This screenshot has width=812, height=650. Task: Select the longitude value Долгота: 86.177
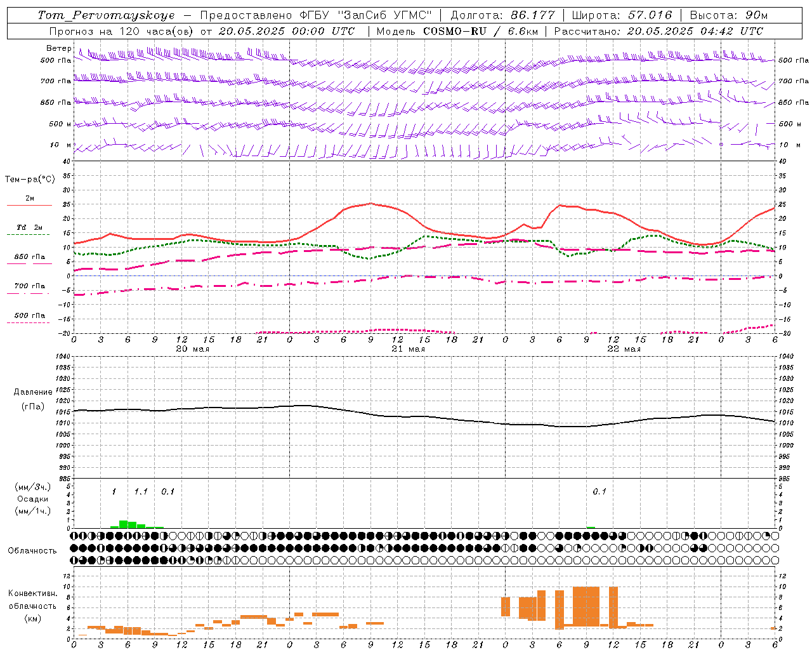tap(502, 15)
